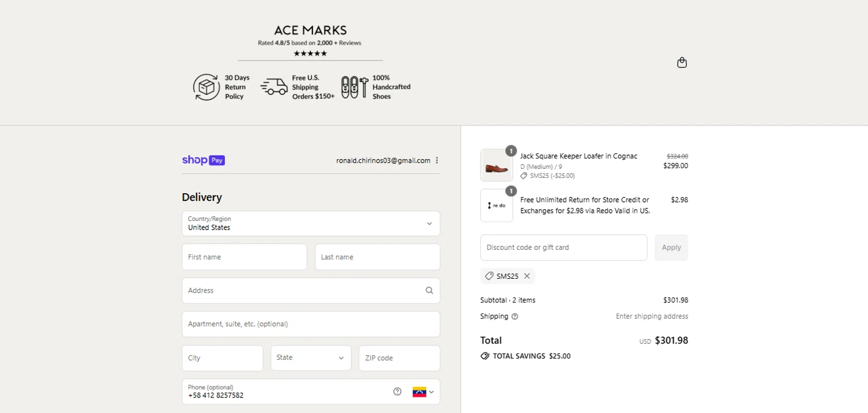
Task: Click the search magnifier in Address field
Action: (x=429, y=290)
